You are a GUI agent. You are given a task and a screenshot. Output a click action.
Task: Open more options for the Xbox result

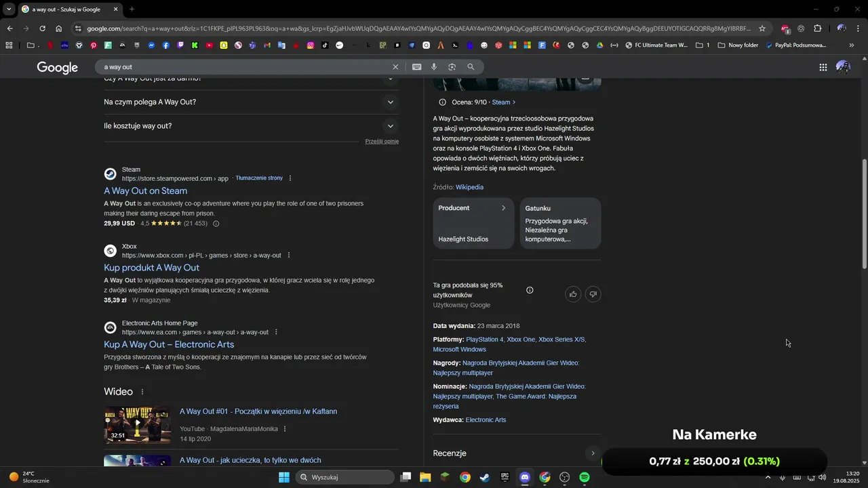click(289, 256)
